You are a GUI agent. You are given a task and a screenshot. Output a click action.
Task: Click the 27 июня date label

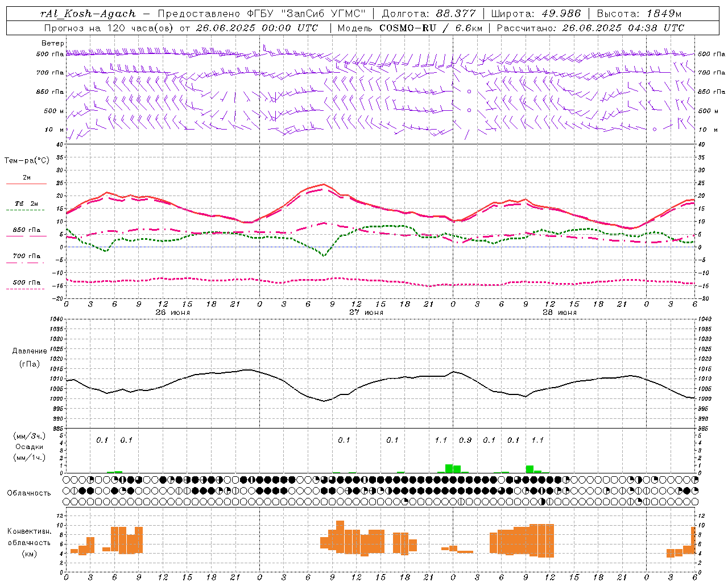(366, 313)
